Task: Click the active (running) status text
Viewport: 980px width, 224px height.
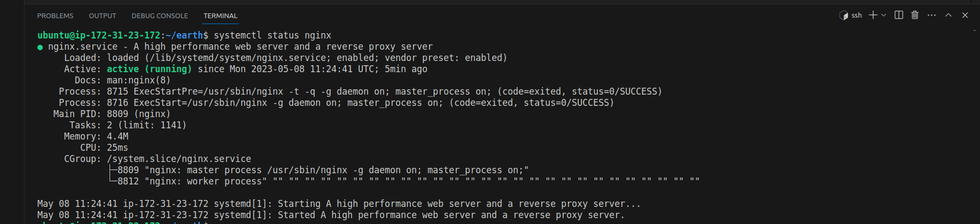Action: click(x=149, y=69)
